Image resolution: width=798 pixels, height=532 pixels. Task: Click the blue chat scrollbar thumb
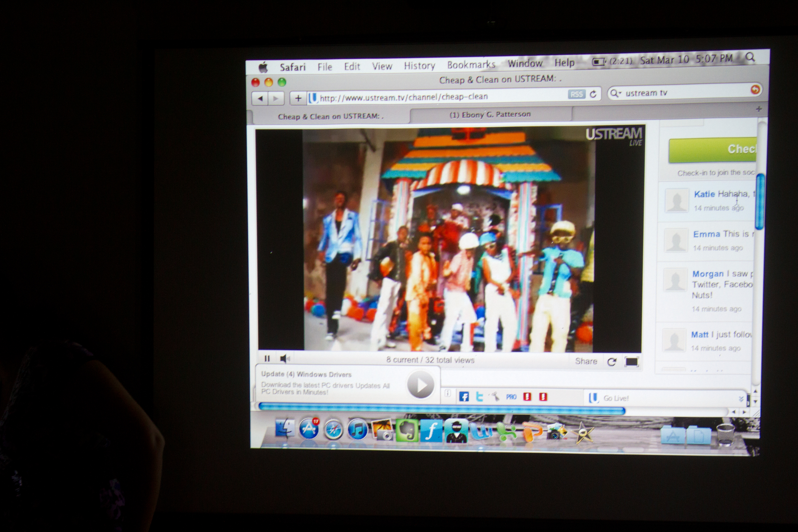[760, 201]
